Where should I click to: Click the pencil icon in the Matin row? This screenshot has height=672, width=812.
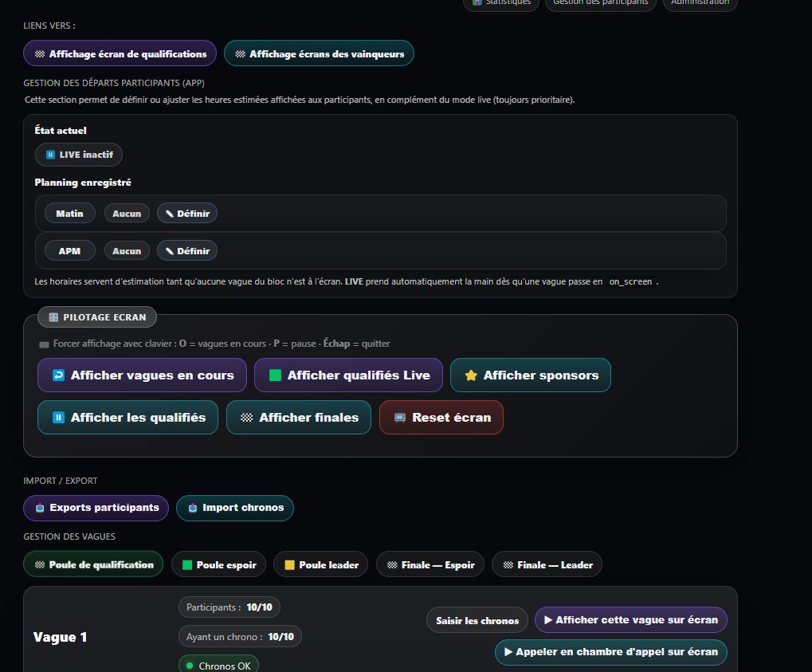click(169, 214)
